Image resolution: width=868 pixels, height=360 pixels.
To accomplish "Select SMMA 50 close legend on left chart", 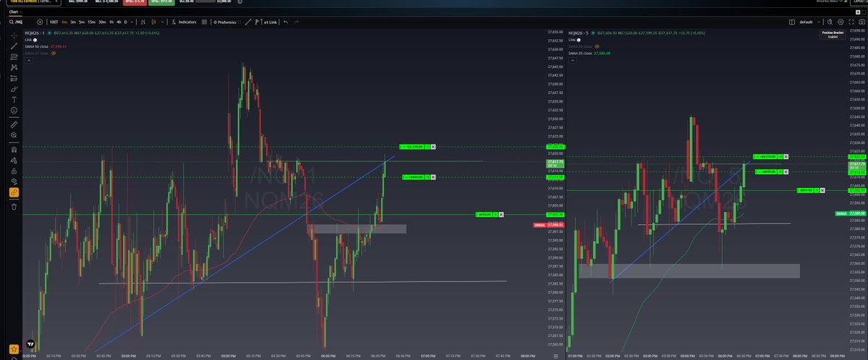I will click(x=37, y=46).
